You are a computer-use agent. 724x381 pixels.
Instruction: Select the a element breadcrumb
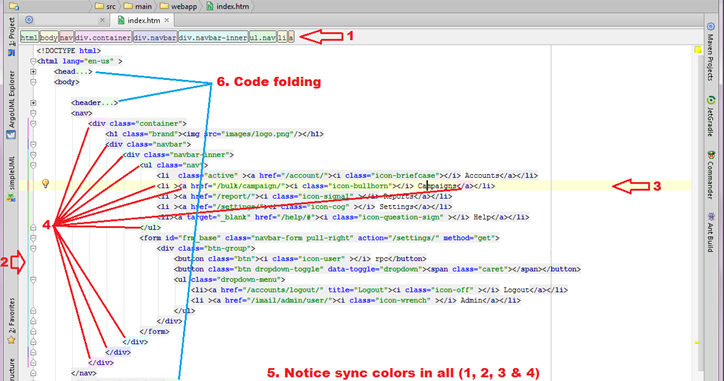click(291, 37)
